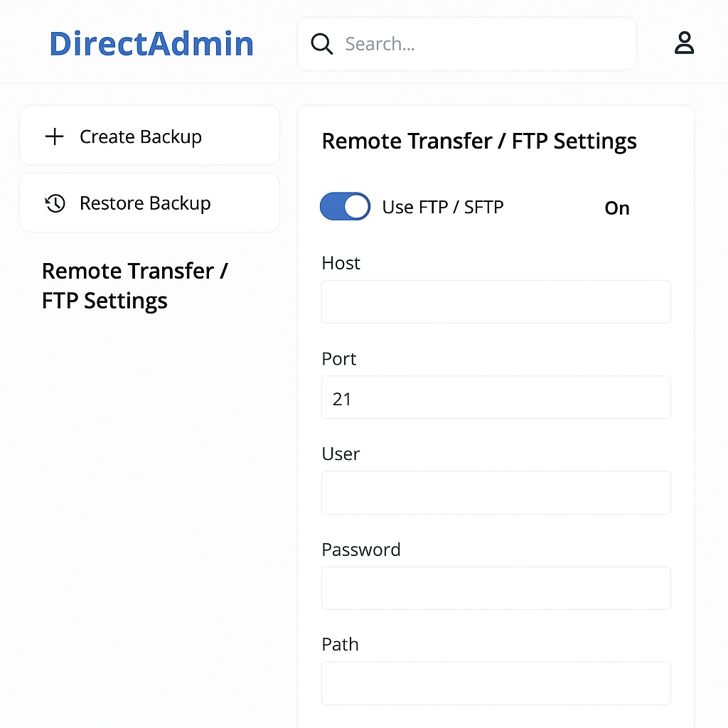This screenshot has width=728, height=728.
Task: Click the "On" status text
Action: pyautogui.click(x=616, y=208)
